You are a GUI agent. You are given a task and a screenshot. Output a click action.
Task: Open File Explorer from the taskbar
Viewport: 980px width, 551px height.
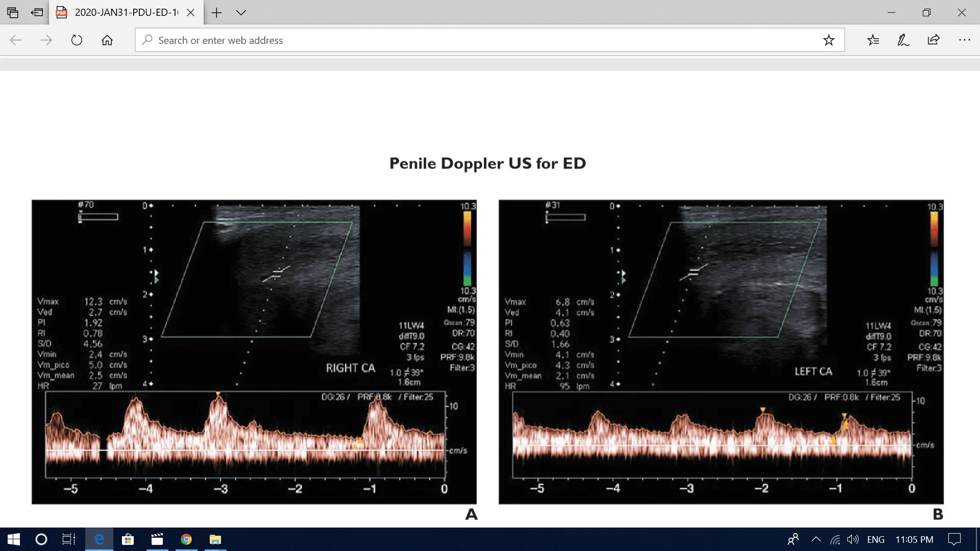tap(215, 539)
